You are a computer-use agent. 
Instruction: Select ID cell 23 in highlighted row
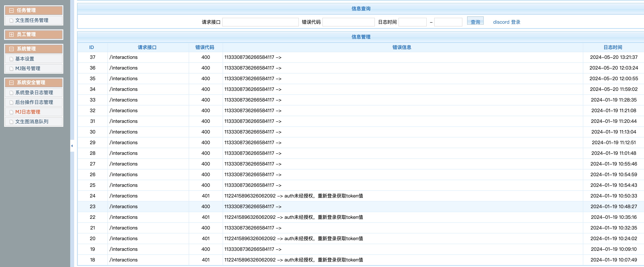92,207
